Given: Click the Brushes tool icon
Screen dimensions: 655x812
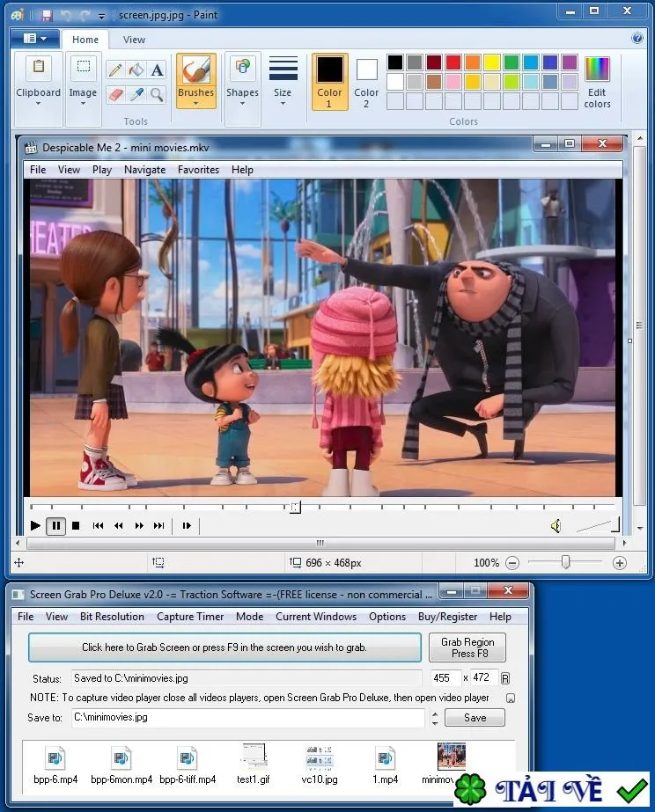Looking at the screenshot, I should [x=195, y=69].
